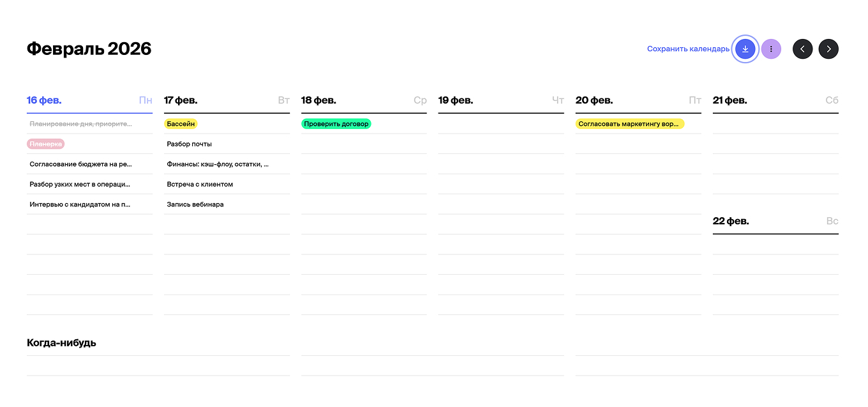Image resolution: width=868 pixels, height=407 pixels.
Task: Open the 'Интервью с кандидатом' task
Action: click(80, 205)
